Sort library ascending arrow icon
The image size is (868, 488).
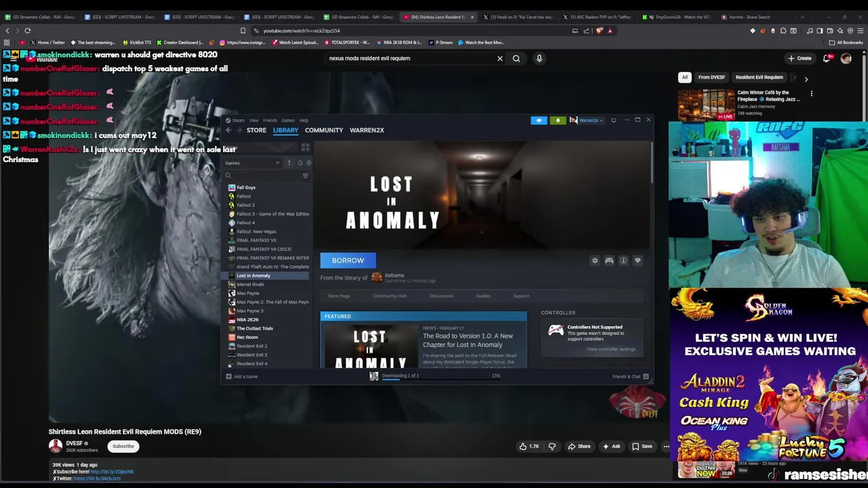pos(289,163)
